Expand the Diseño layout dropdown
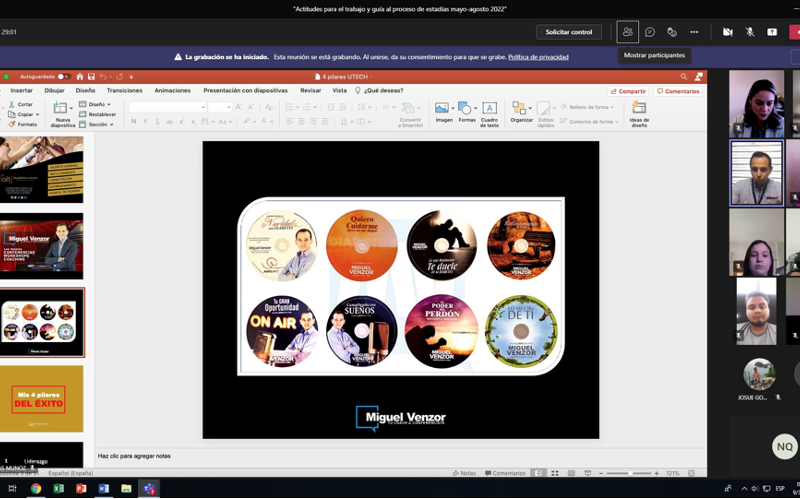This screenshot has height=499, width=800. 98,104
